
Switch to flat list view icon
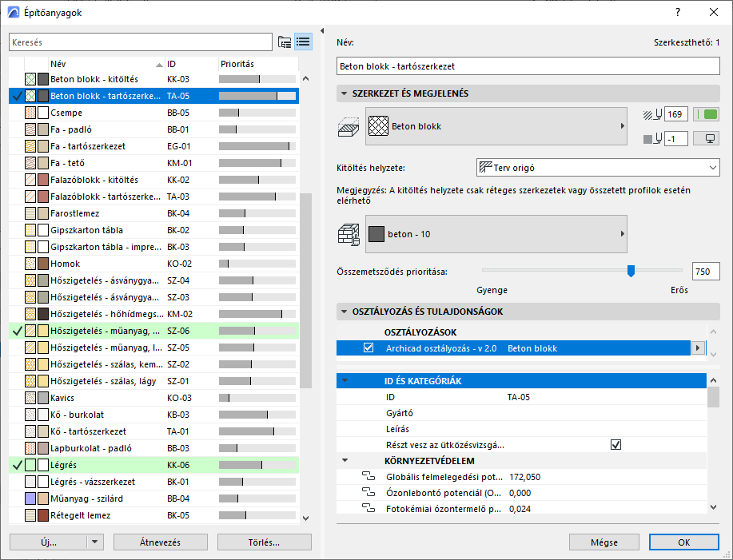[303, 42]
